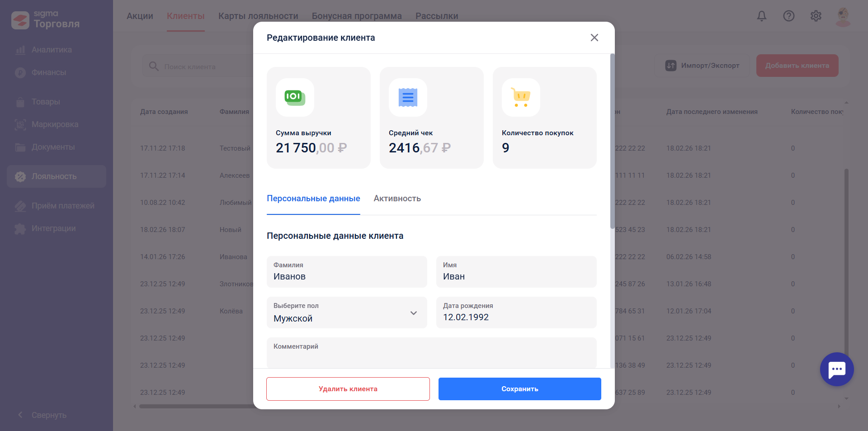
Task: Click the Импорт/Экспорт button
Action: [702, 66]
